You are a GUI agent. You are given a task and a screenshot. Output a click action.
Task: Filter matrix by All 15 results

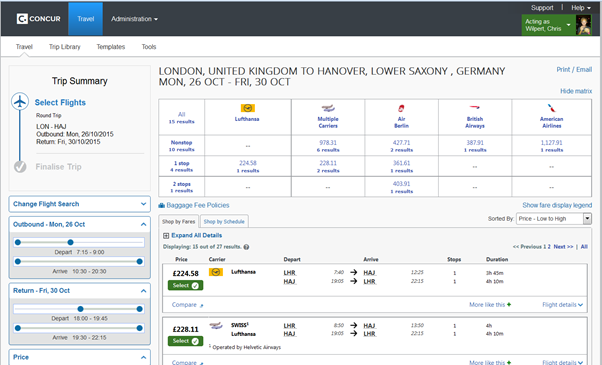coord(182,117)
